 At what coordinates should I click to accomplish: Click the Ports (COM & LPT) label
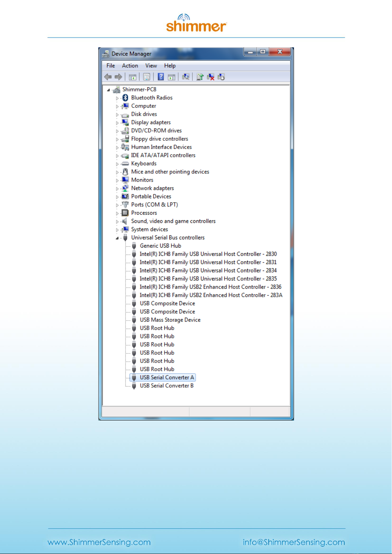coord(154,205)
